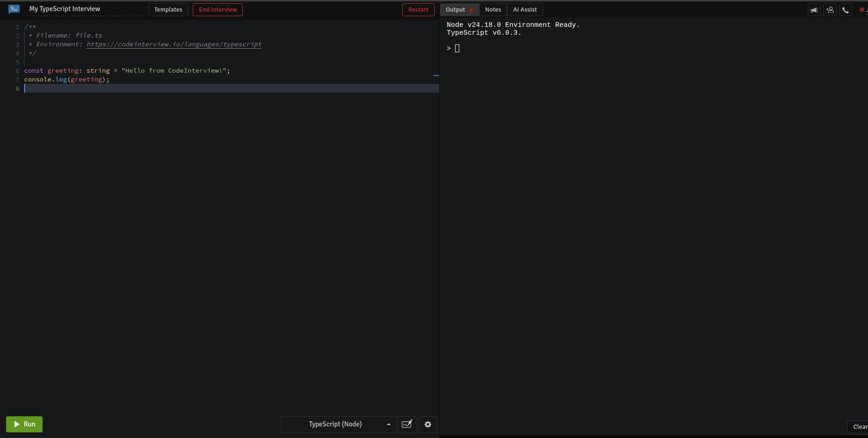Click the 'console.log(greeting);' code line

click(67, 80)
